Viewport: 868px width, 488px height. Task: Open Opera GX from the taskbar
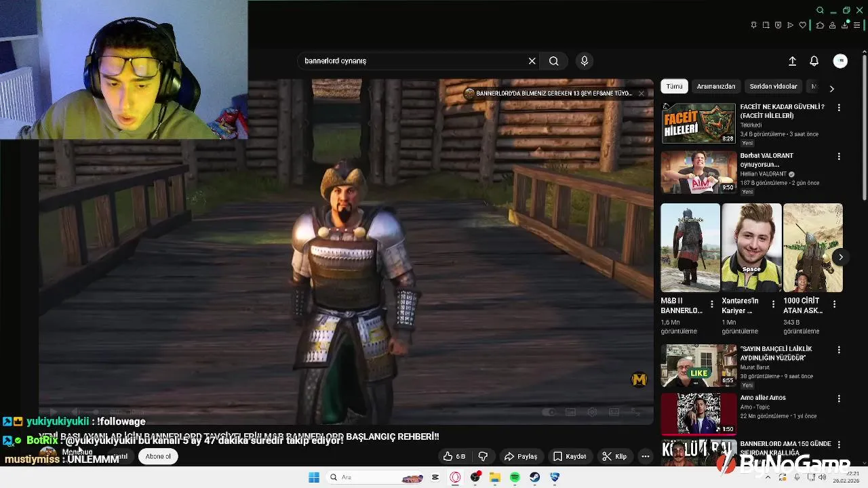(455, 477)
